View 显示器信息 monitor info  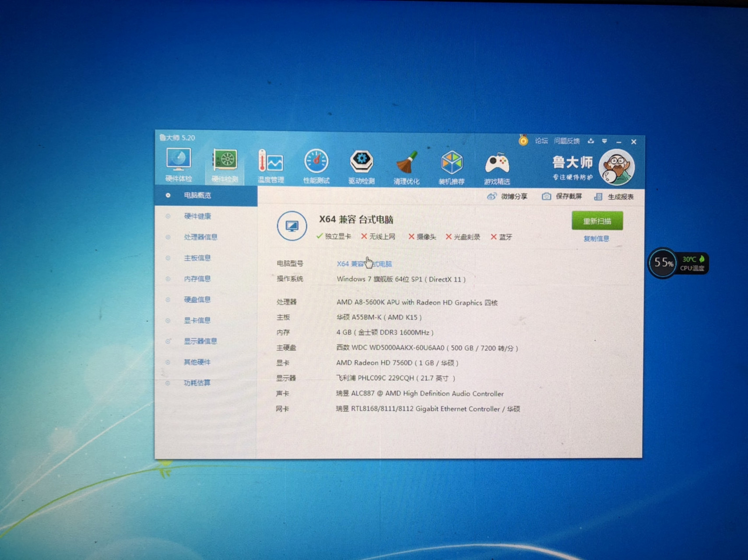[x=200, y=341]
